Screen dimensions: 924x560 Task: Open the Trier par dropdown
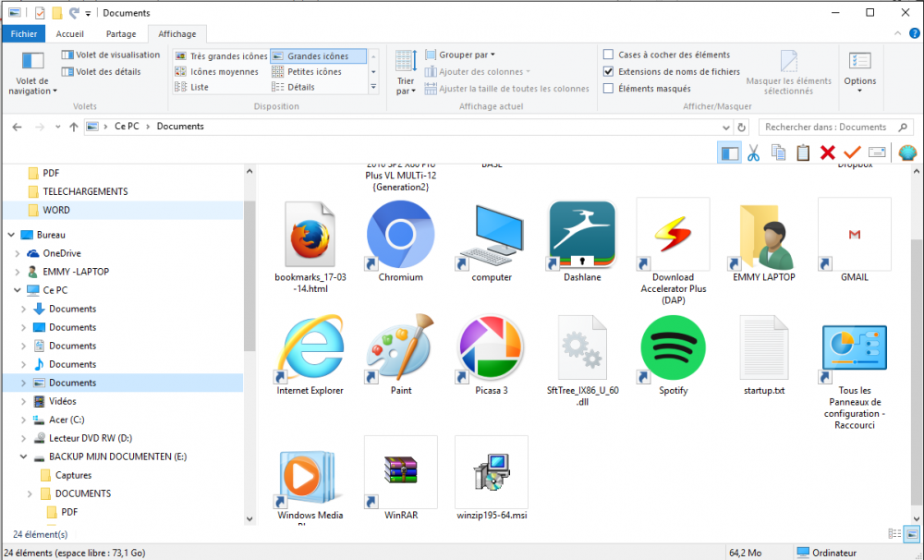point(406,73)
